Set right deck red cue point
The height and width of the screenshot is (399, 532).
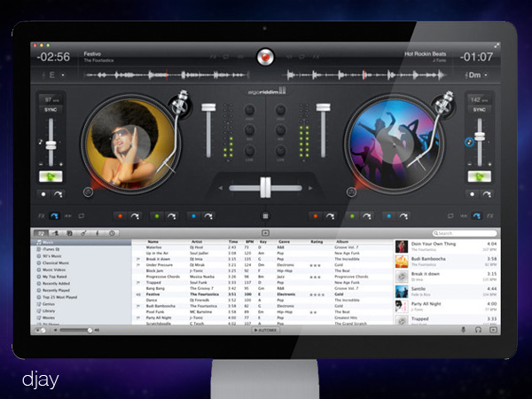click(316, 215)
